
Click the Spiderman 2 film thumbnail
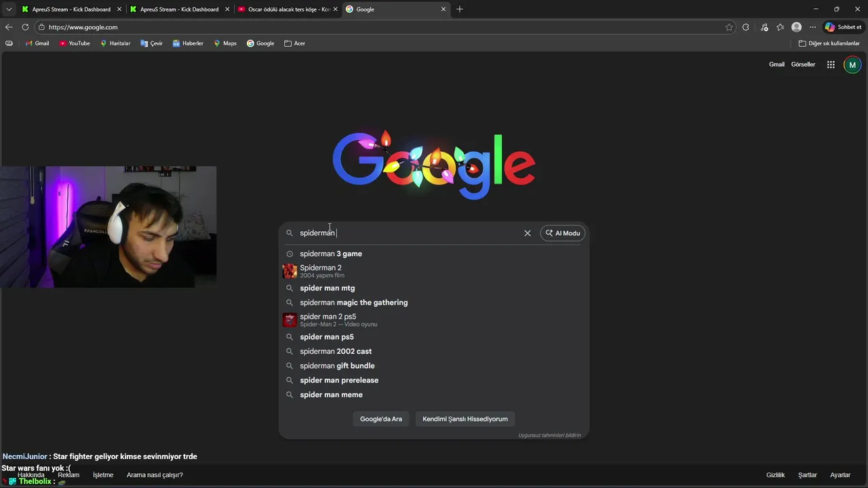pyautogui.click(x=290, y=271)
